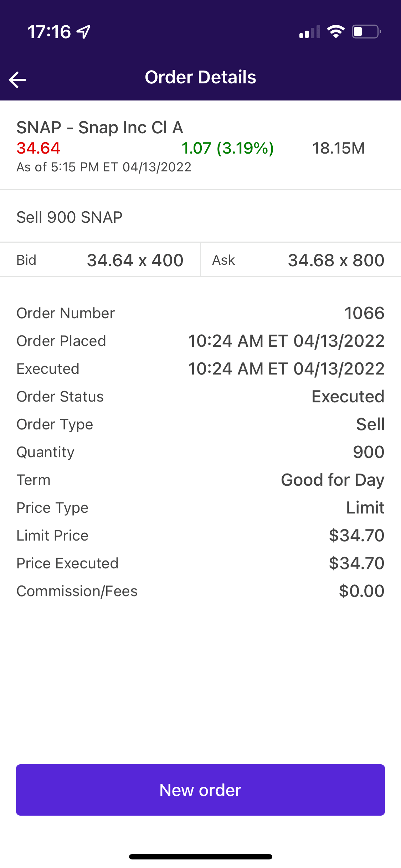The image size is (401, 868).
Task: Tap the Limit Price $34.70 value
Action: click(356, 536)
